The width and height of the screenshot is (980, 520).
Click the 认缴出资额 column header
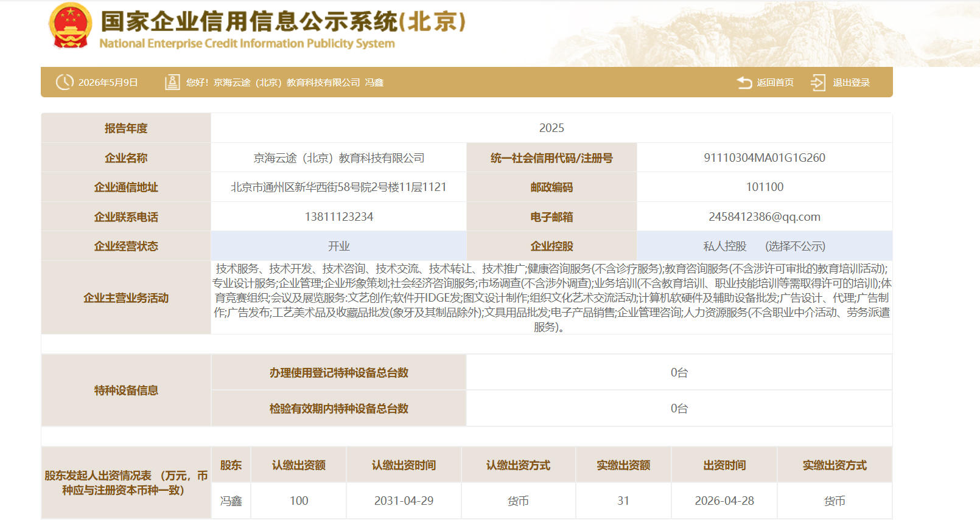coord(299,465)
